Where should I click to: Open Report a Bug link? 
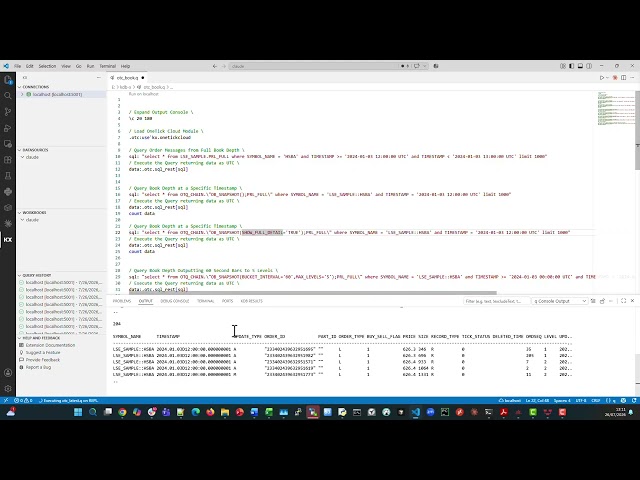click(x=38, y=367)
